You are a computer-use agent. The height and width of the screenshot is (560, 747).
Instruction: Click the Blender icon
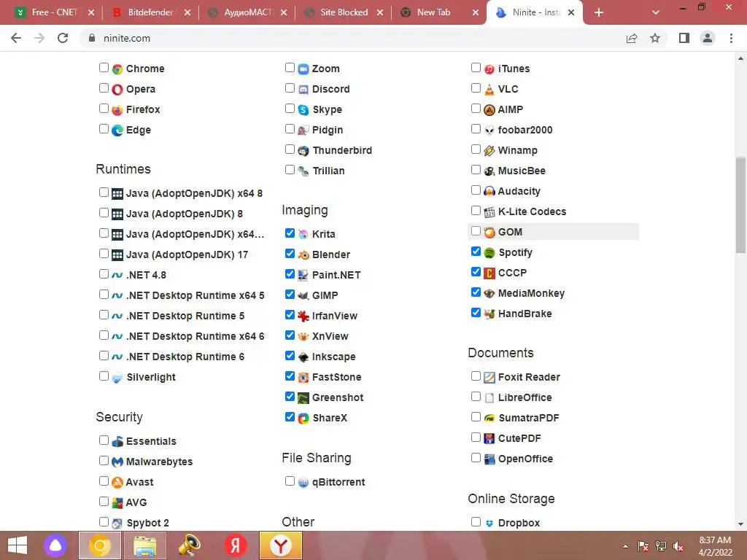click(x=303, y=254)
